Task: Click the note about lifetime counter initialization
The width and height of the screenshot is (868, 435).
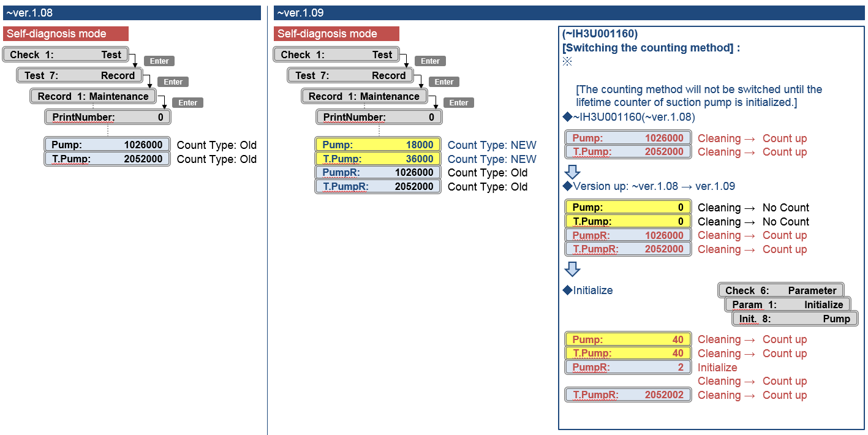Action: (x=699, y=96)
